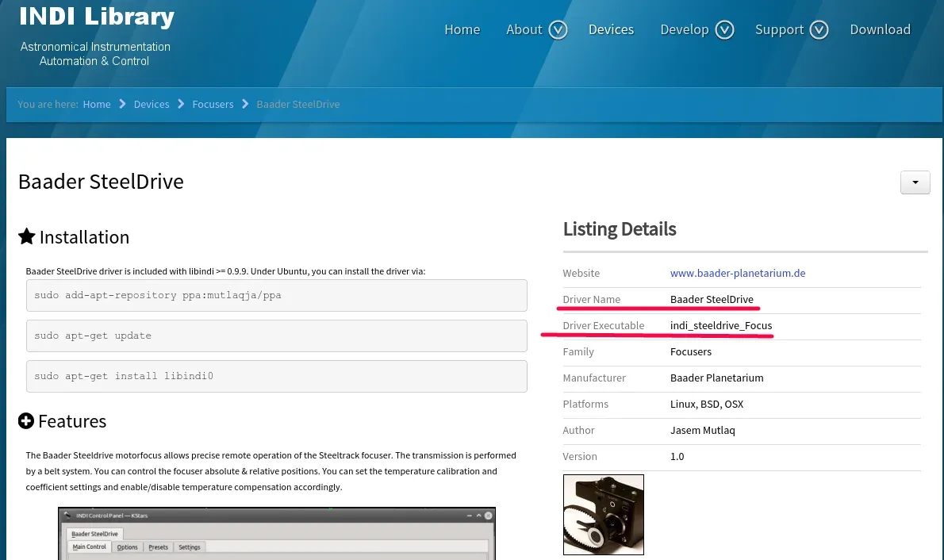Follow the Devices breadcrumb link
This screenshot has width=944, height=560.
click(x=151, y=104)
